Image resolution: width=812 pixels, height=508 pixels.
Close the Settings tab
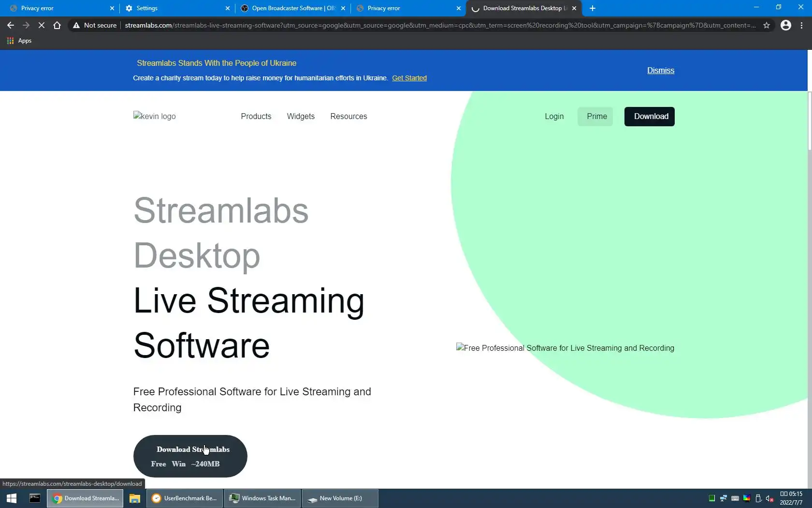point(228,8)
